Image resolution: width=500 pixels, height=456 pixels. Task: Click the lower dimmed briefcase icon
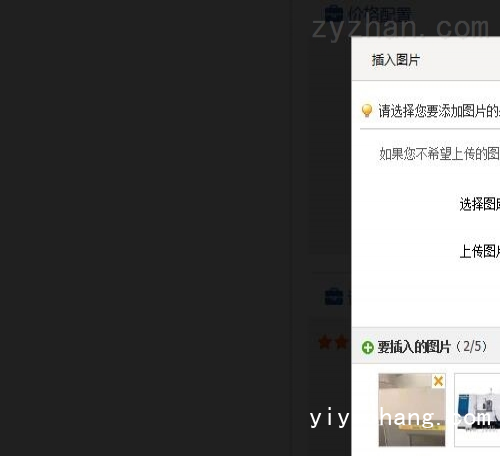334,296
